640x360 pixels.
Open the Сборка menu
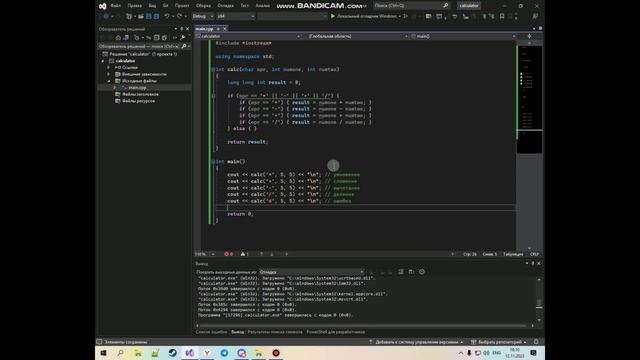(x=203, y=6)
